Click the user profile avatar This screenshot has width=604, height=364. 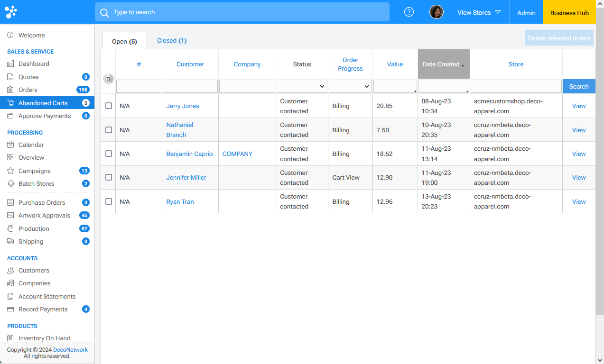pos(436,12)
